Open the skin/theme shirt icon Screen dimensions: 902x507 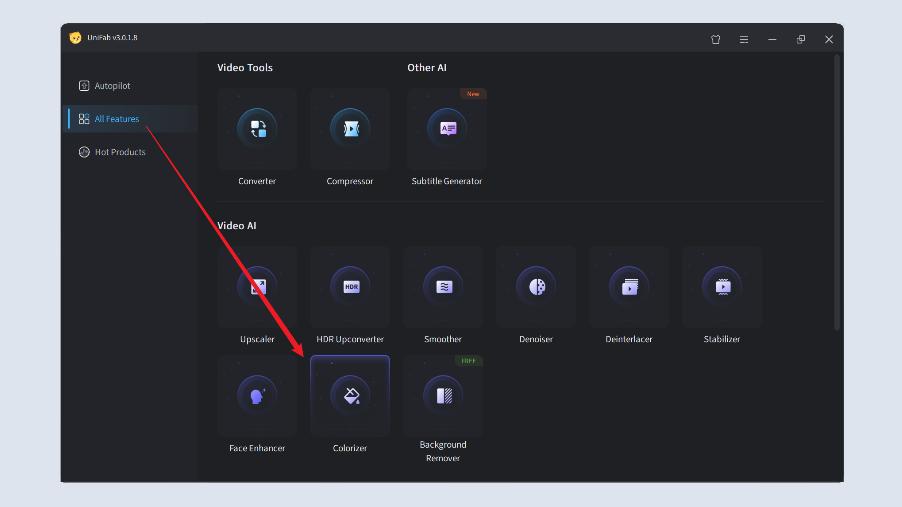pyautogui.click(x=716, y=39)
